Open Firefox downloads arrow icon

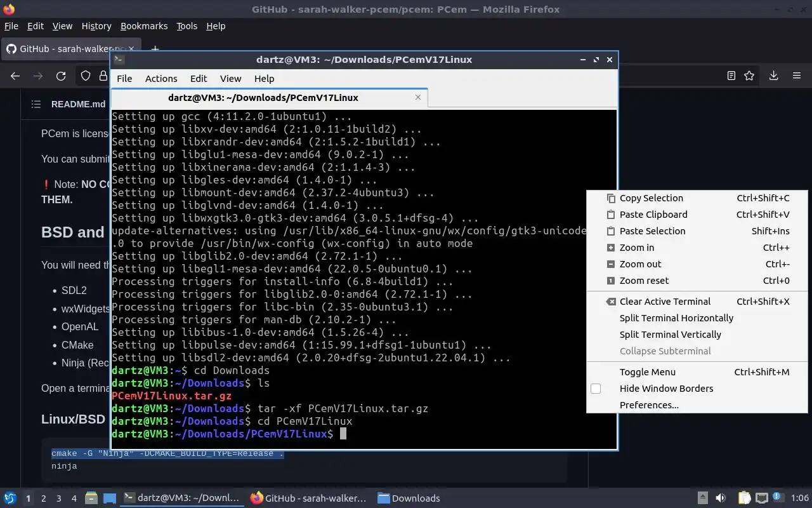(x=773, y=76)
